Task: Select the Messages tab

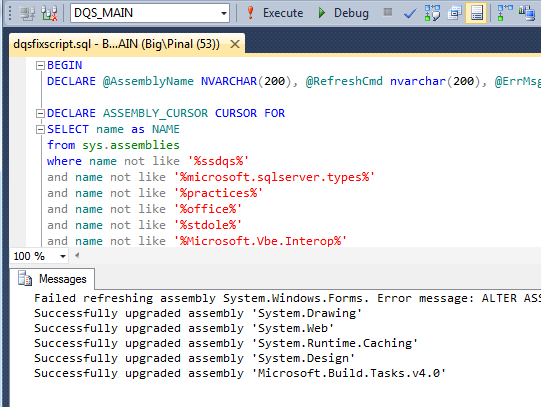Action: coord(52,279)
